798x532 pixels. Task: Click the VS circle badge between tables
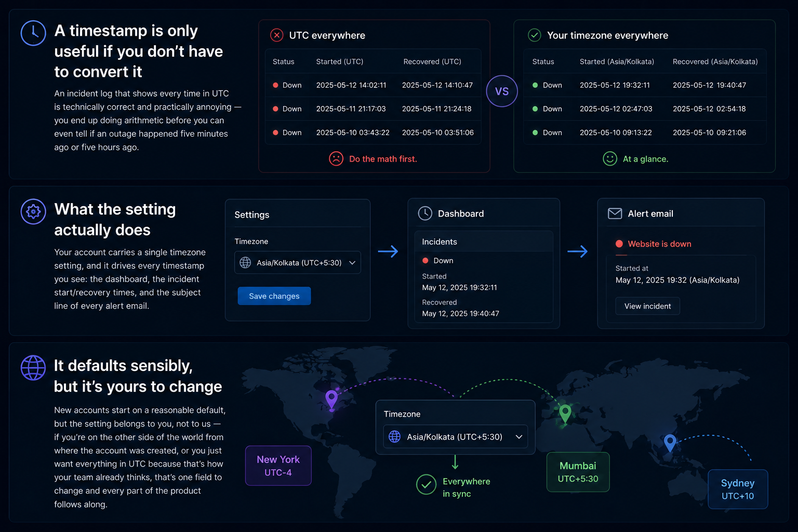pyautogui.click(x=502, y=91)
